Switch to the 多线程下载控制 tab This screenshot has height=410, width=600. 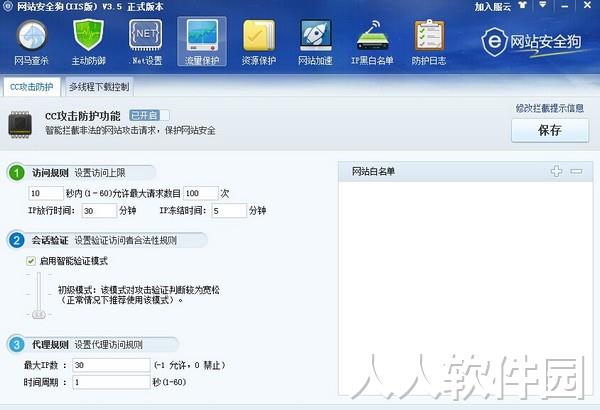point(99,87)
